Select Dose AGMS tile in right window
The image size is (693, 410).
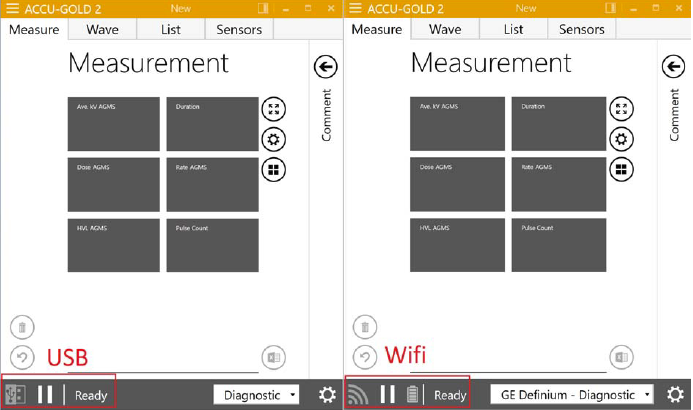457,184
